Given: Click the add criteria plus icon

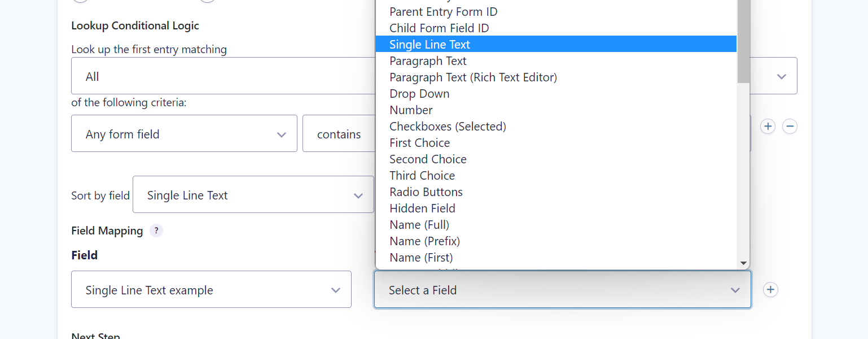Looking at the screenshot, I should point(768,127).
